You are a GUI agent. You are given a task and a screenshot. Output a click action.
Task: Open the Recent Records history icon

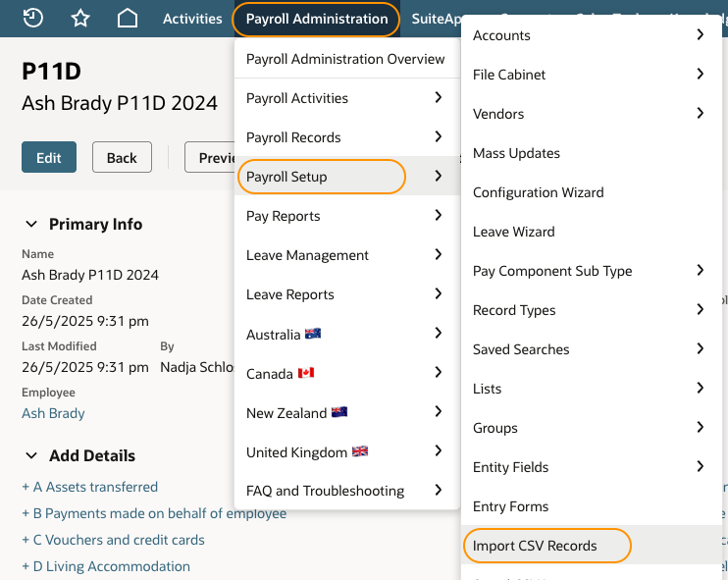(33, 19)
